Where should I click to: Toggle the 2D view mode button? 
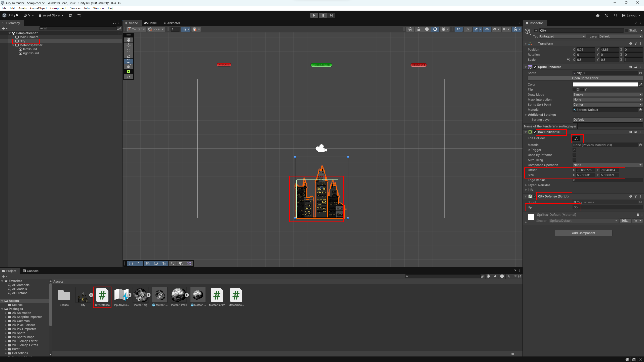(458, 29)
